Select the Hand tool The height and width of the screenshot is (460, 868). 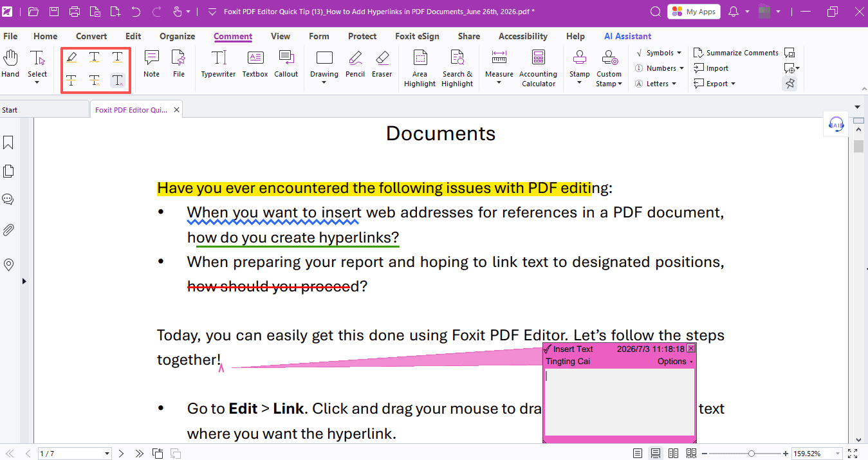click(10, 64)
